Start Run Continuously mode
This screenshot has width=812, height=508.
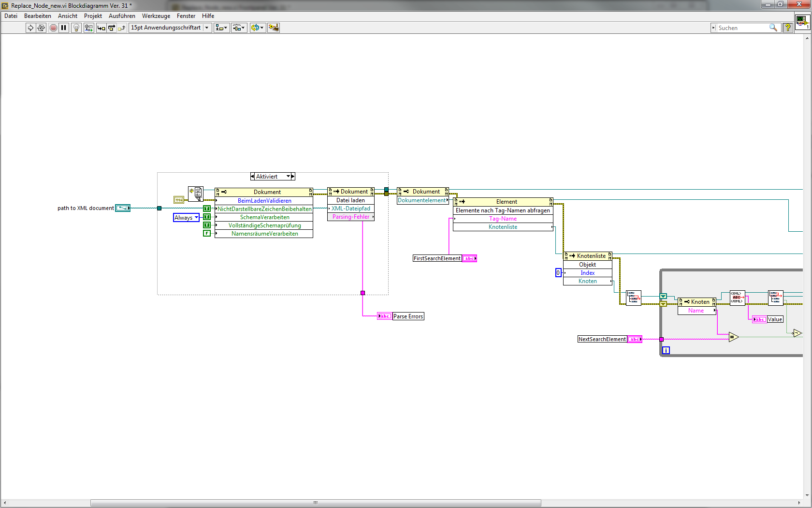[41, 28]
